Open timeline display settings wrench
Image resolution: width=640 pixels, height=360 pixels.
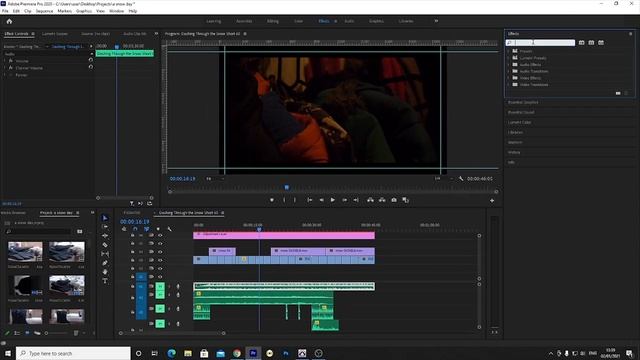(169, 229)
